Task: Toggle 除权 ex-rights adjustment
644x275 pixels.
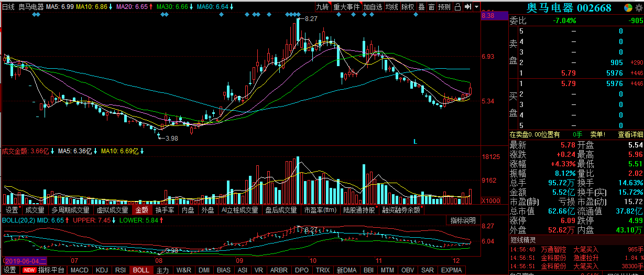Action: coord(408,7)
